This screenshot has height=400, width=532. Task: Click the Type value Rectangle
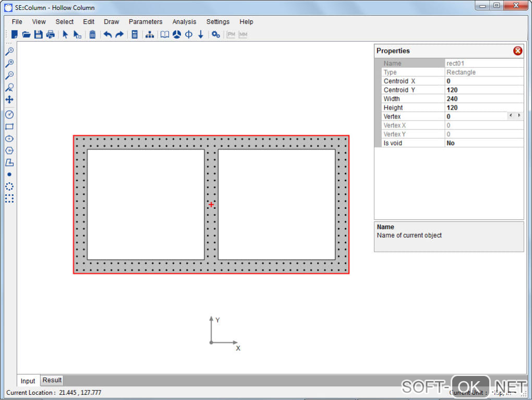[484, 73]
